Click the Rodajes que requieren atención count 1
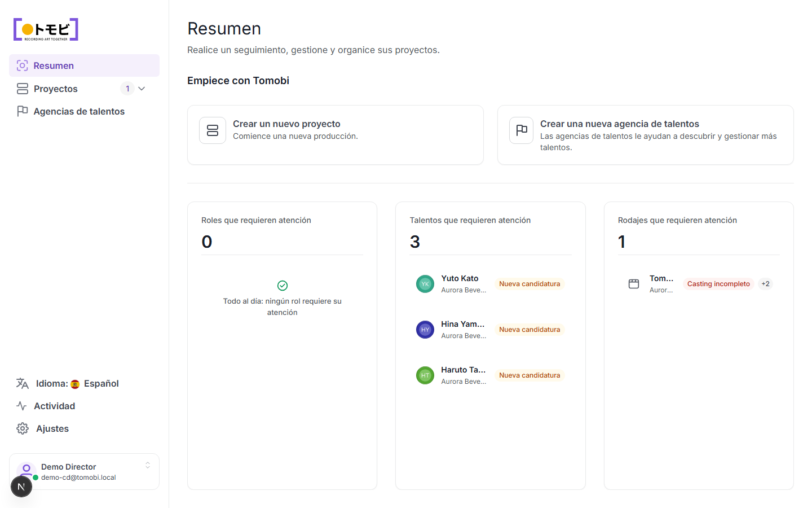 coord(621,242)
